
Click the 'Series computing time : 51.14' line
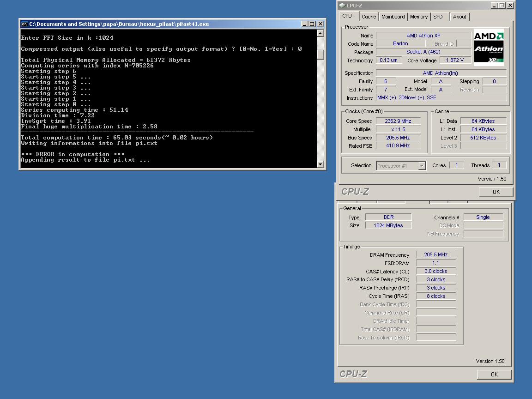tap(75, 110)
